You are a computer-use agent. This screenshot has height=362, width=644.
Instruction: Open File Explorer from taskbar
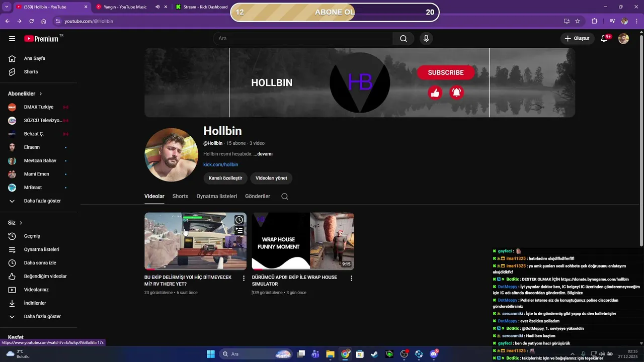pos(330,354)
